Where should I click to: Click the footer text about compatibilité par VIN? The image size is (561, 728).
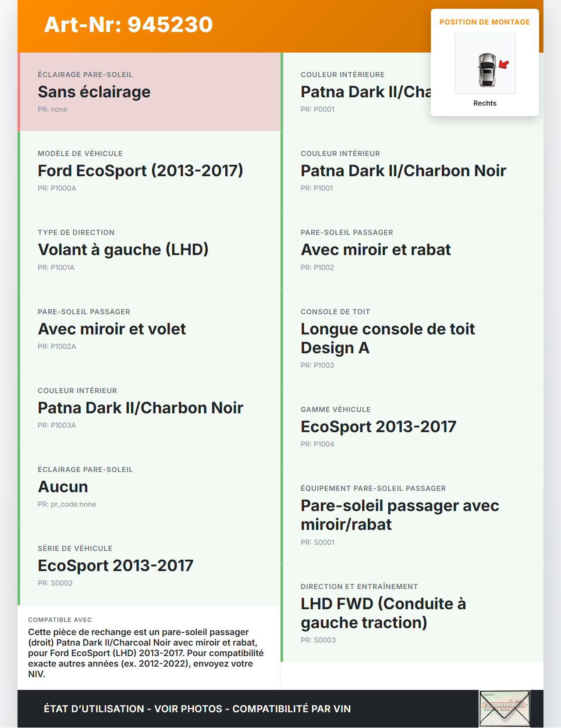pyautogui.click(x=197, y=709)
